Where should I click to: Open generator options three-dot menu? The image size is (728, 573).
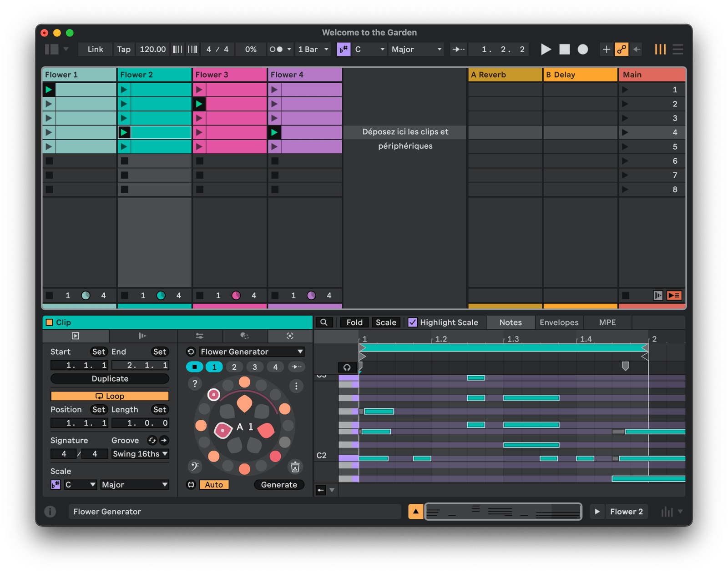296,386
